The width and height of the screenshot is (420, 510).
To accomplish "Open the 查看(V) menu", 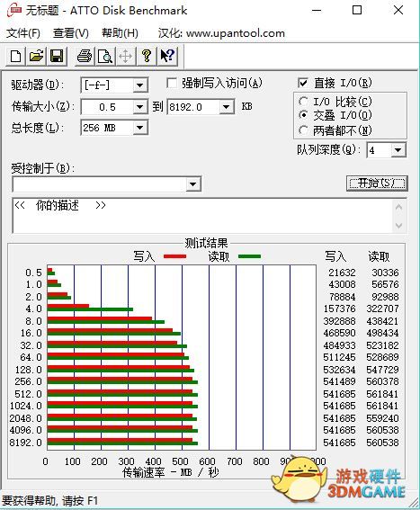I will click(70, 33).
